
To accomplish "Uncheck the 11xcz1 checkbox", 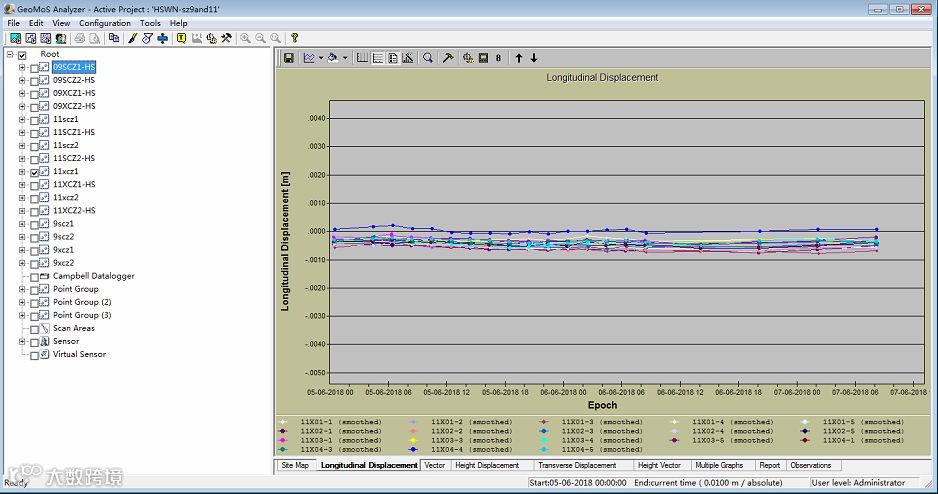I will 34,172.
